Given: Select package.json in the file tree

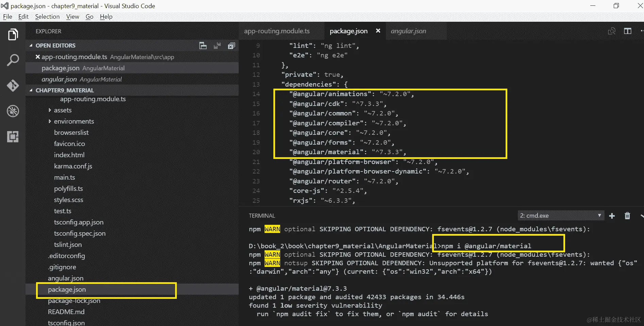Looking at the screenshot, I should pos(67,289).
